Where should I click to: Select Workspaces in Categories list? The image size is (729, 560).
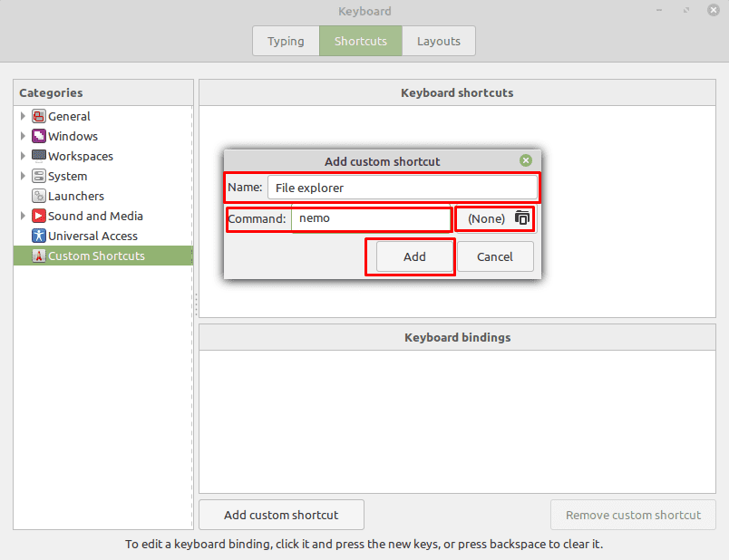(x=102, y=156)
